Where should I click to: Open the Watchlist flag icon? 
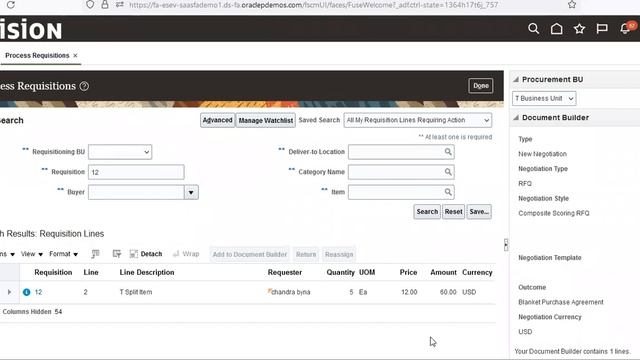pyautogui.click(x=602, y=29)
